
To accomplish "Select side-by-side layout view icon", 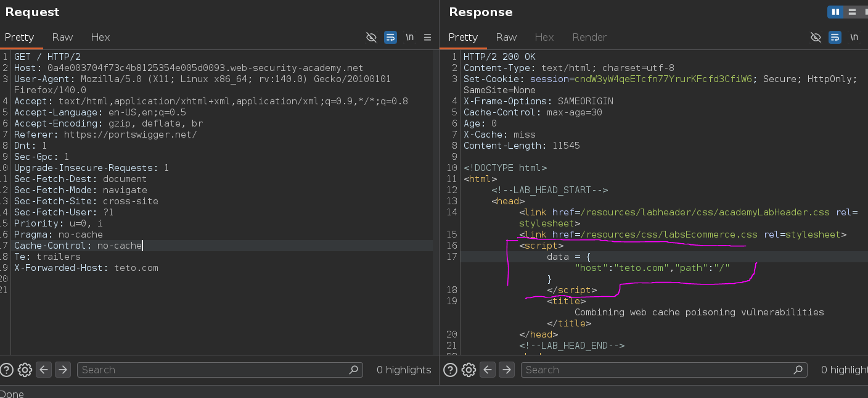I will [835, 12].
